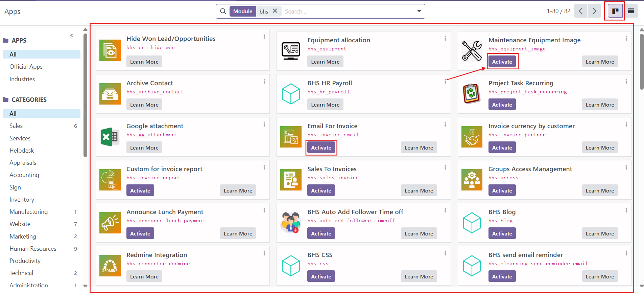This screenshot has width=644, height=293.
Task: Switch to List view
Action: (x=631, y=11)
